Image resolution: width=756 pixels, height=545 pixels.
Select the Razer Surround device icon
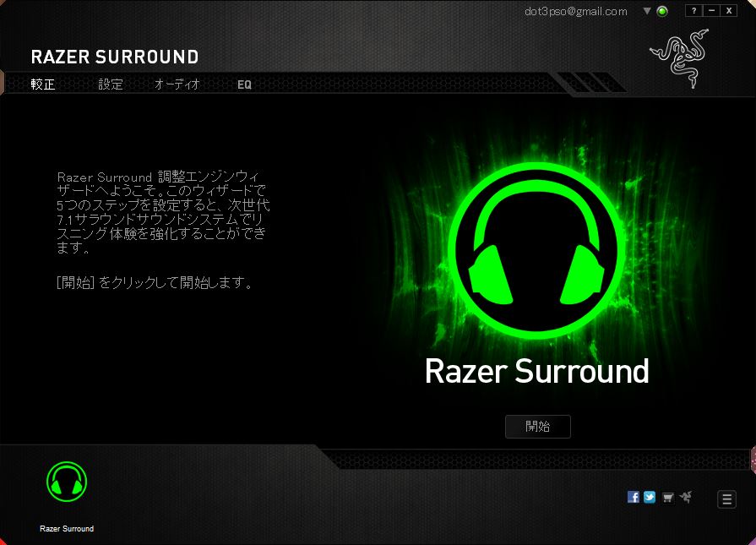click(x=67, y=482)
